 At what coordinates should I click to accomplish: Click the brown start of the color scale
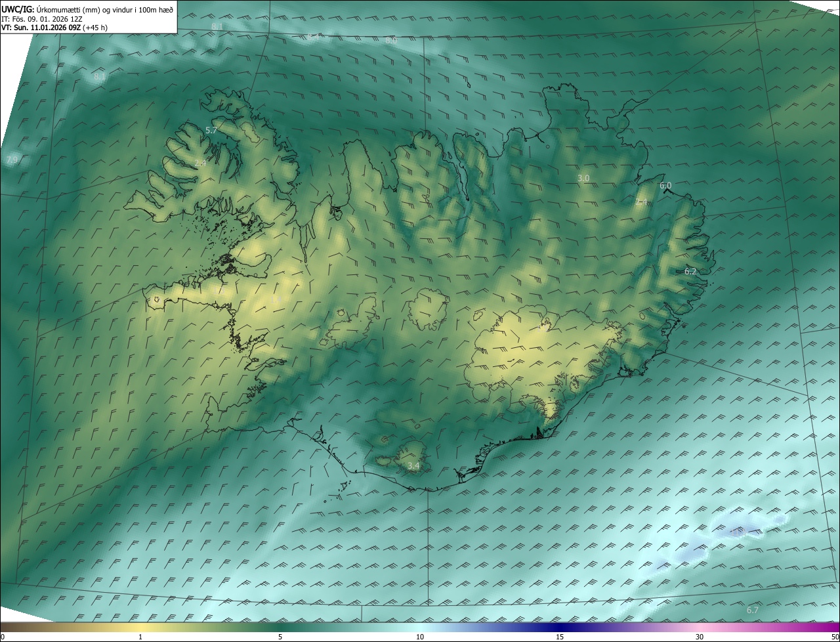tap(13, 627)
